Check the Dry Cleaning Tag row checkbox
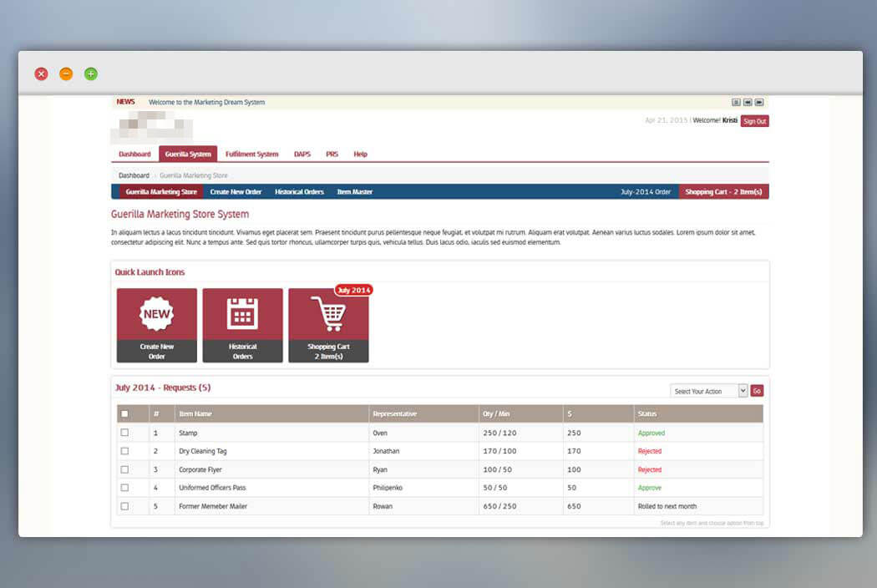 pyautogui.click(x=124, y=451)
